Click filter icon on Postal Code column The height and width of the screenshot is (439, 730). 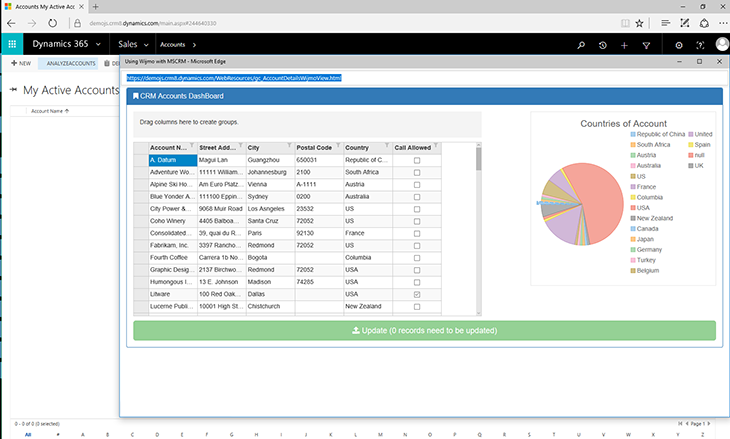click(x=338, y=145)
